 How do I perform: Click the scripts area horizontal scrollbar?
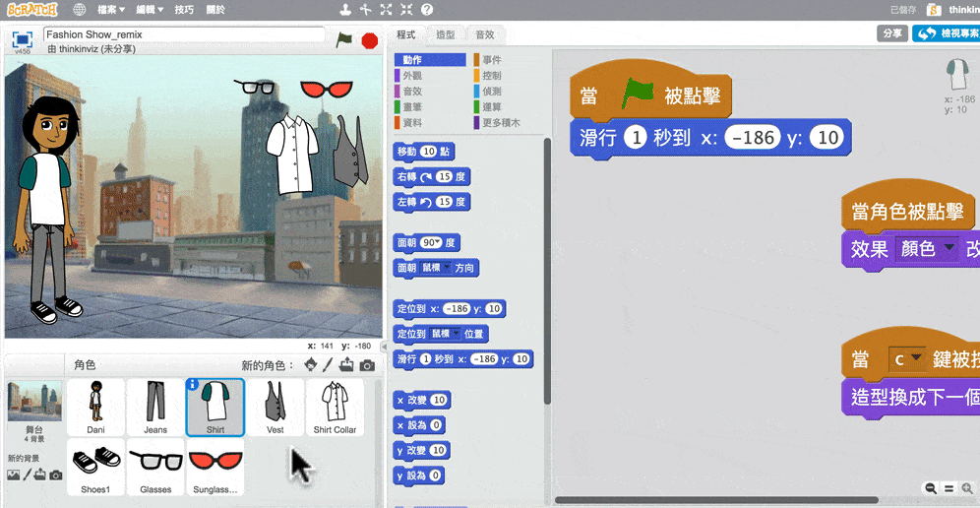(715, 500)
